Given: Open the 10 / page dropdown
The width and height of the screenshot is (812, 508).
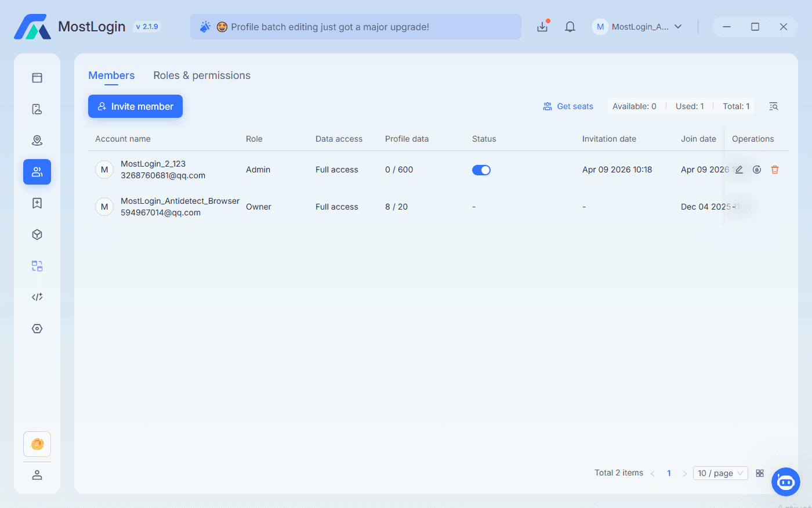Looking at the screenshot, I should pyautogui.click(x=720, y=473).
